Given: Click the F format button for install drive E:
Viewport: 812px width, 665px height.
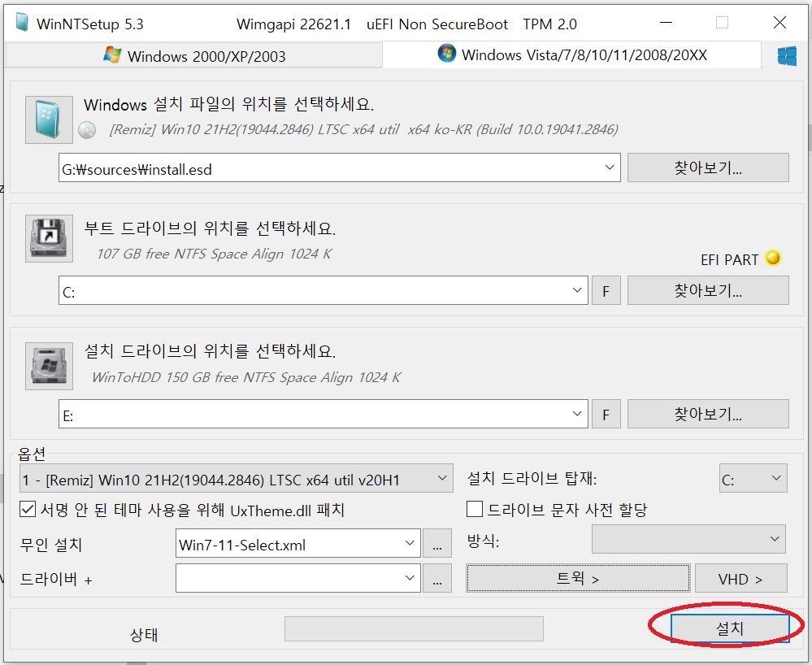Looking at the screenshot, I should click(606, 414).
